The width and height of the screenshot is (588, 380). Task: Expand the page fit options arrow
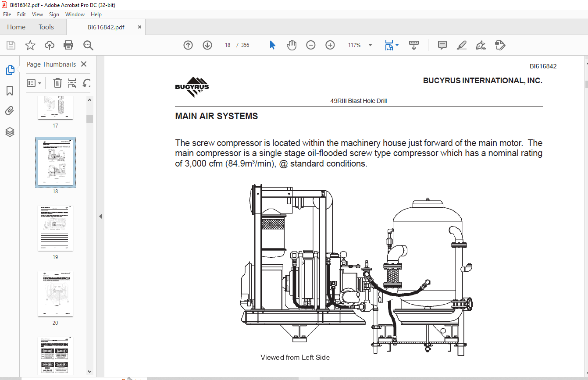397,45
